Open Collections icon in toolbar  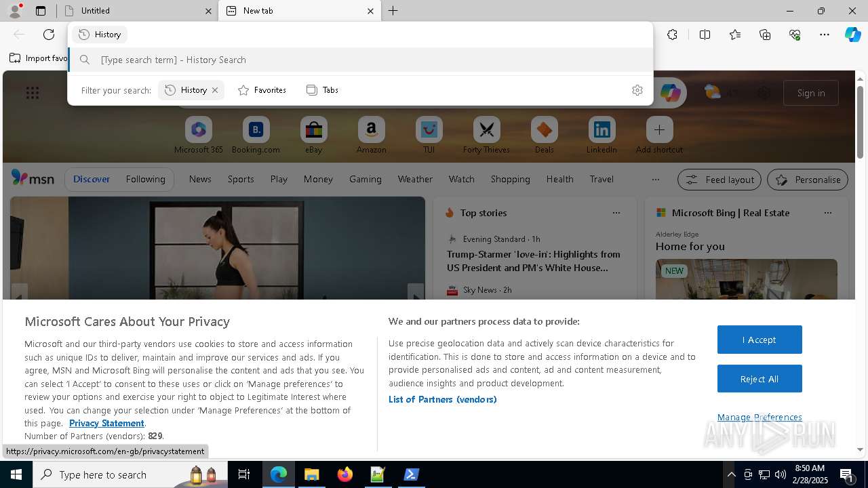pyautogui.click(x=765, y=35)
